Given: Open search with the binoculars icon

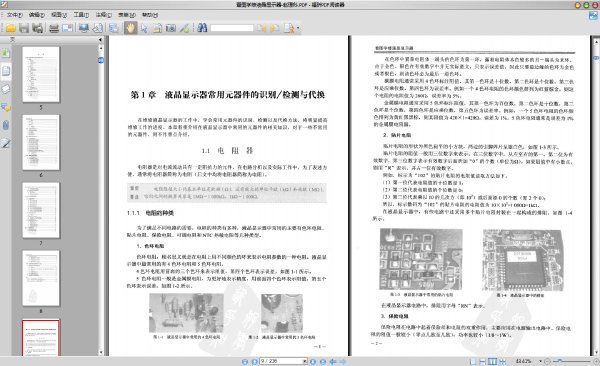Looking at the screenshot, I should pos(202,28).
